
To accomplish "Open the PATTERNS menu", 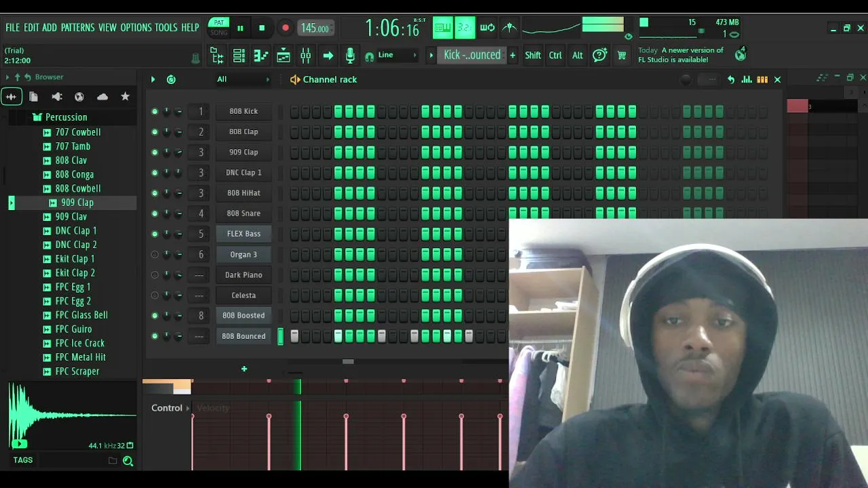I will (78, 28).
